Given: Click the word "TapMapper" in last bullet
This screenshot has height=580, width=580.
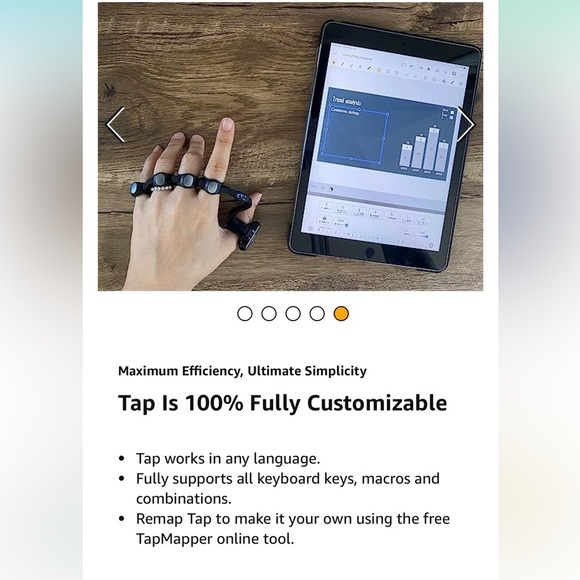Looking at the screenshot, I should 174,539.
